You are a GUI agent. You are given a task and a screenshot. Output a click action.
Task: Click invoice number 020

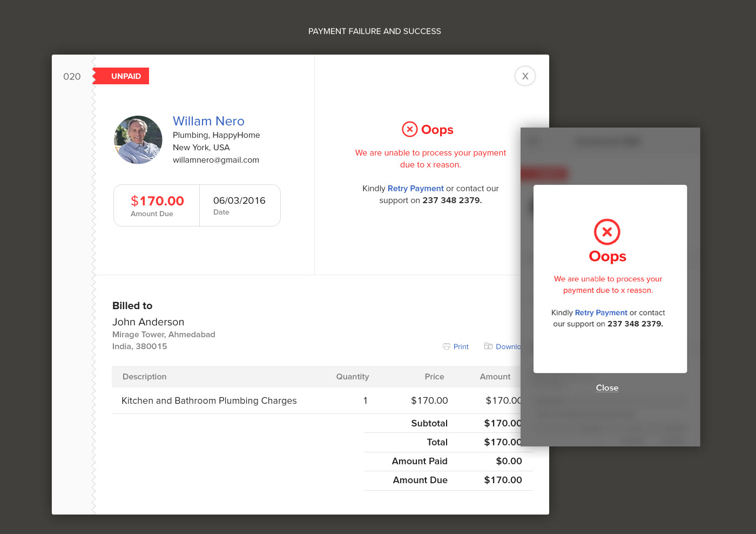point(72,77)
